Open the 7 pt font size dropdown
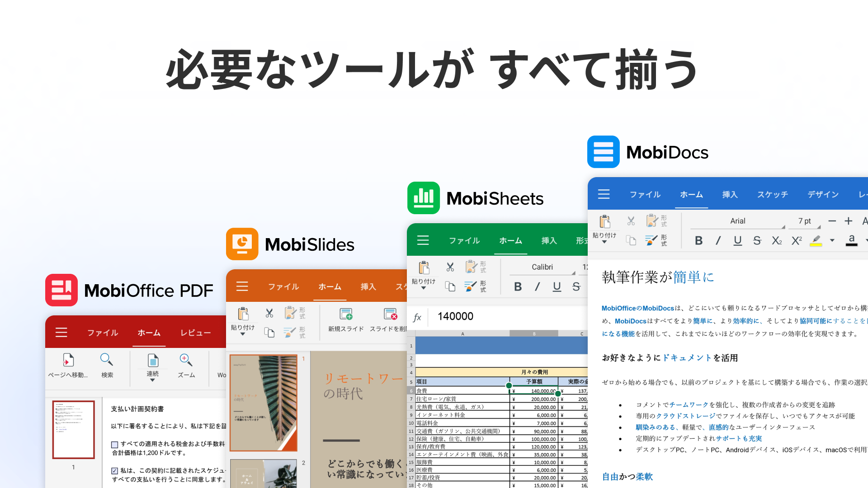 pyautogui.click(x=805, y=221)
